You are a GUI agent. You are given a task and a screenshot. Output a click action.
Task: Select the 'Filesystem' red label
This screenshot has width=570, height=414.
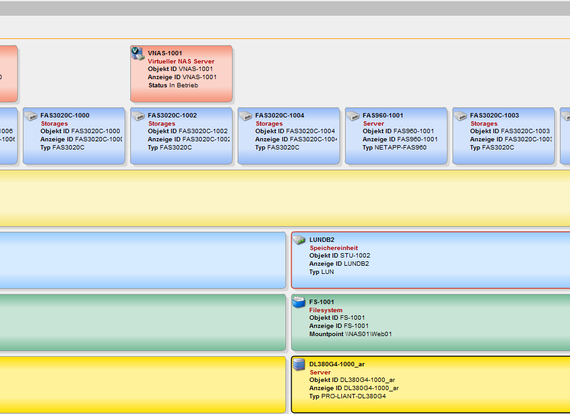pos(326,310)
